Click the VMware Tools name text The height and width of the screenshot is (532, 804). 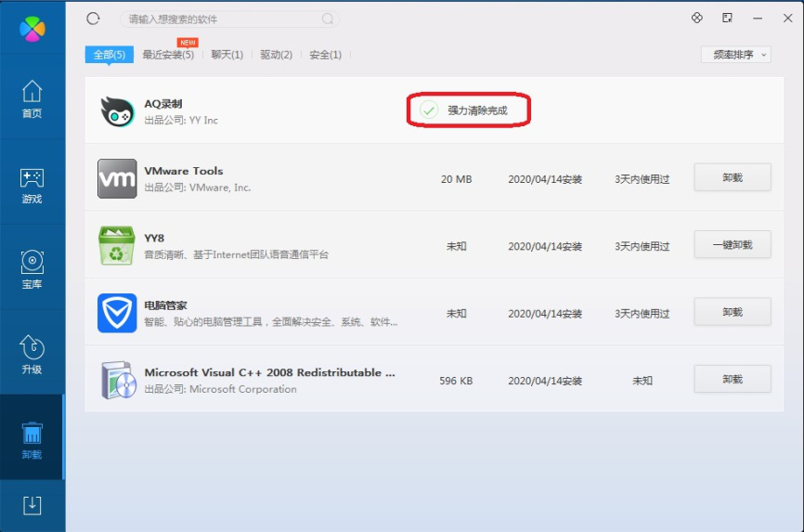click(184, 171)
